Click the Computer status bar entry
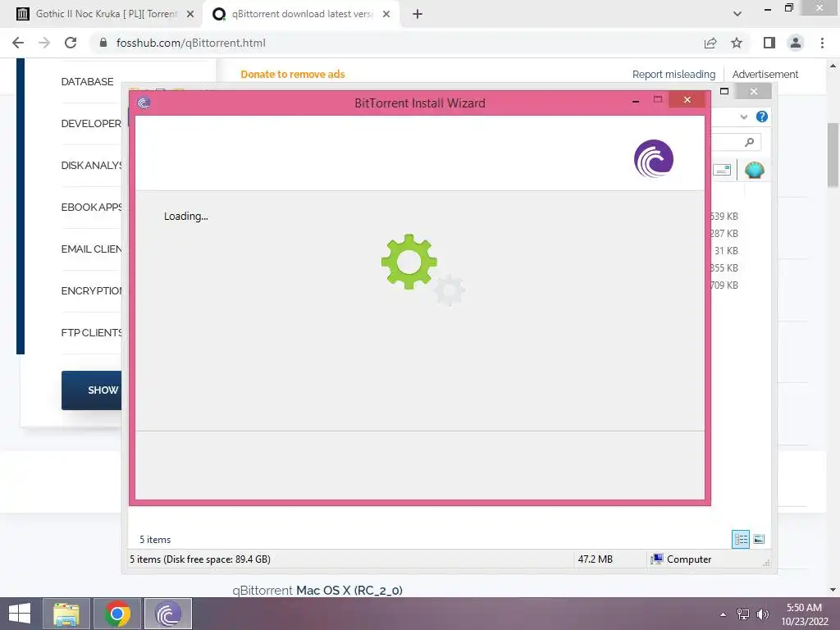Viewport: 840px width, 630px height. [x=681, y=559]
